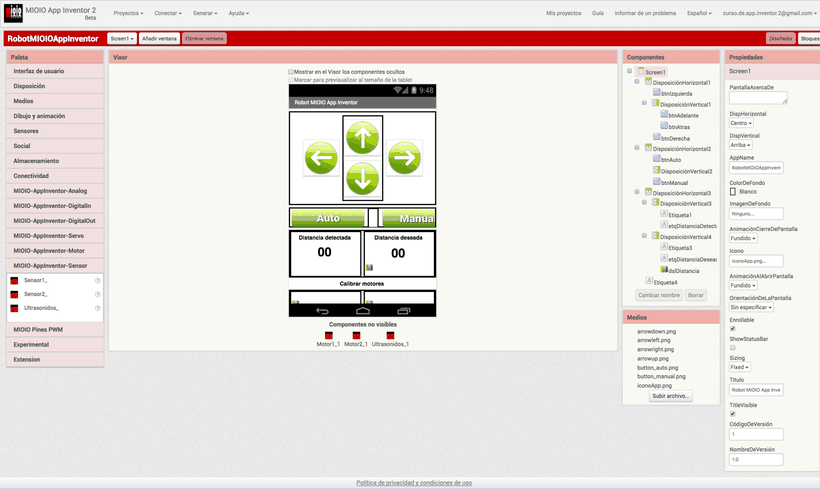Open the Generar menu
The height and width of the screenshot is (489, 820).
click(x=205, y=13)
